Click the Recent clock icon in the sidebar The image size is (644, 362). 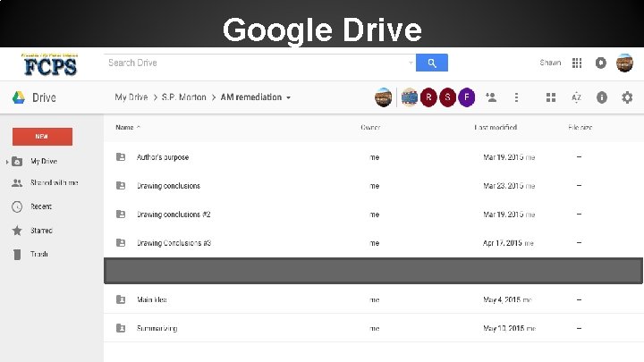[17, 206]
